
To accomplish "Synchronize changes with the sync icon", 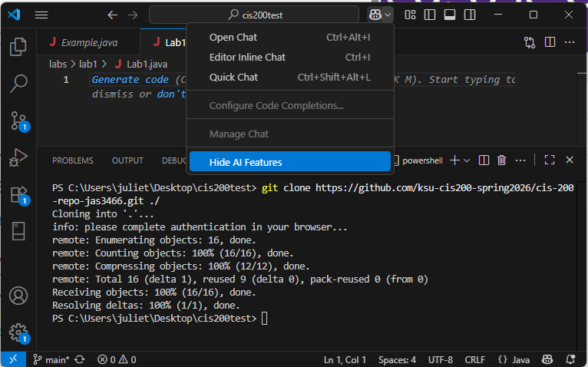I will [x=80, y=360].
